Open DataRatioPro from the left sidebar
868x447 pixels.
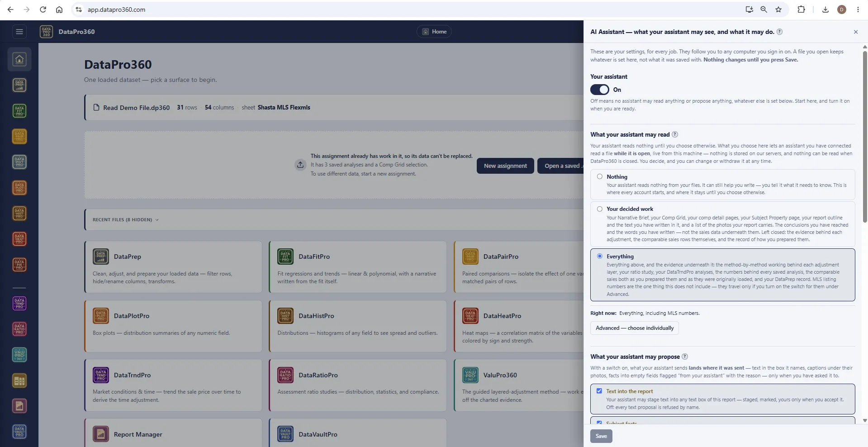[19, 329]
